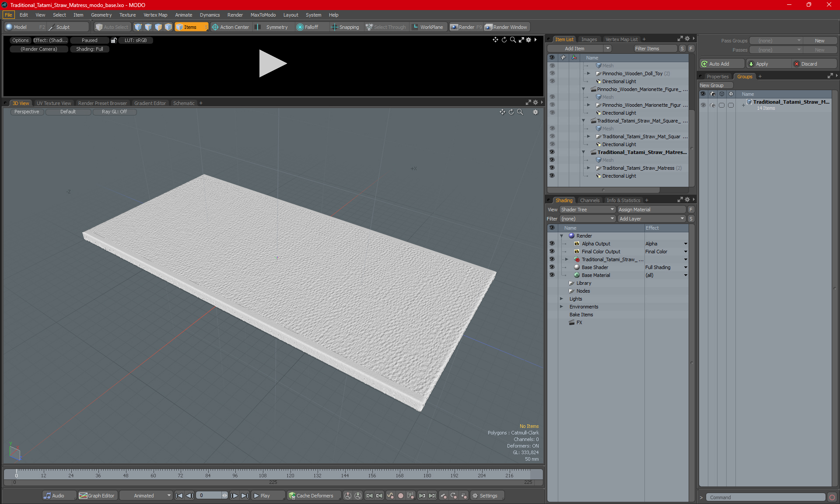Expand Pinnochio_Wooden_Doll_Toy item
This screenshot has width=840, height=504.
coord(588,73)
